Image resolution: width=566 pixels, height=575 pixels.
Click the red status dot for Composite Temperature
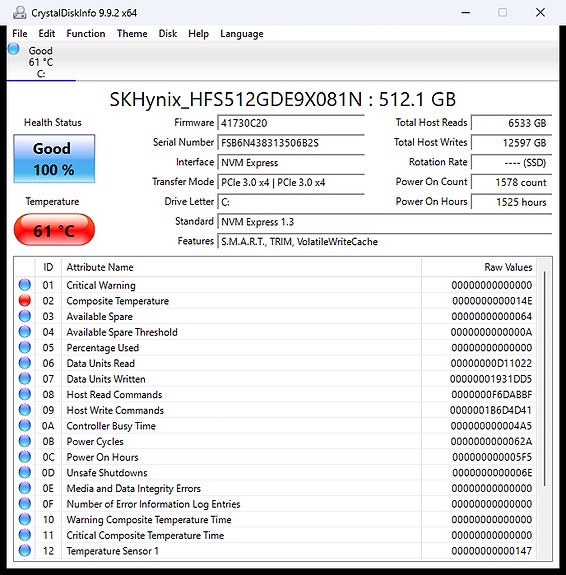tap(25, 300)
